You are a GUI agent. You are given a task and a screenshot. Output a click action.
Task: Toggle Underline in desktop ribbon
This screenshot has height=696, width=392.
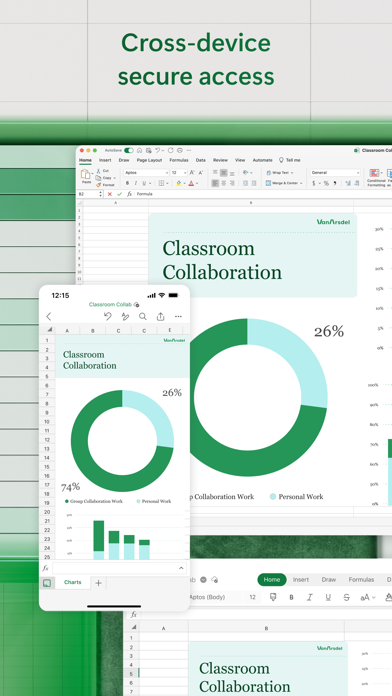pos(144,183)
